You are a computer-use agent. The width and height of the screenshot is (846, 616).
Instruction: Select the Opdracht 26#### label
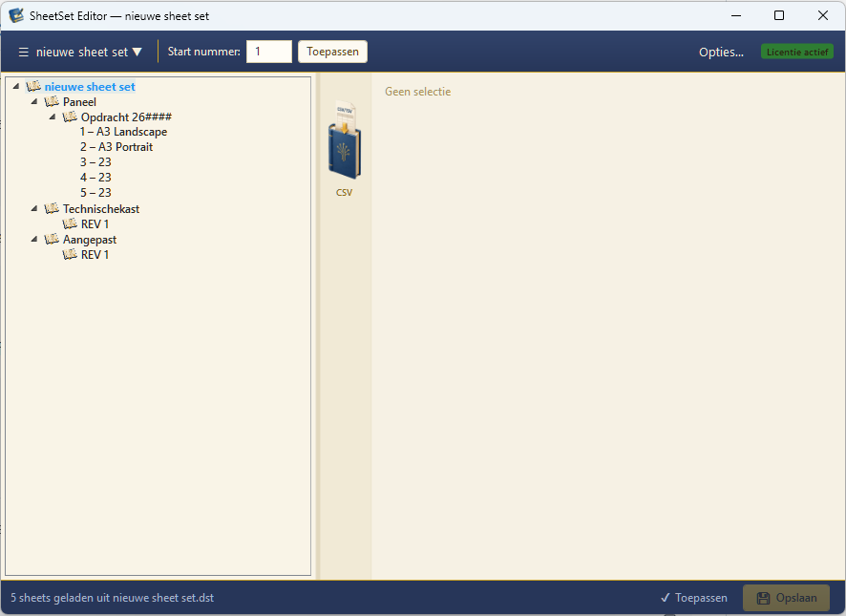[126, 117]
